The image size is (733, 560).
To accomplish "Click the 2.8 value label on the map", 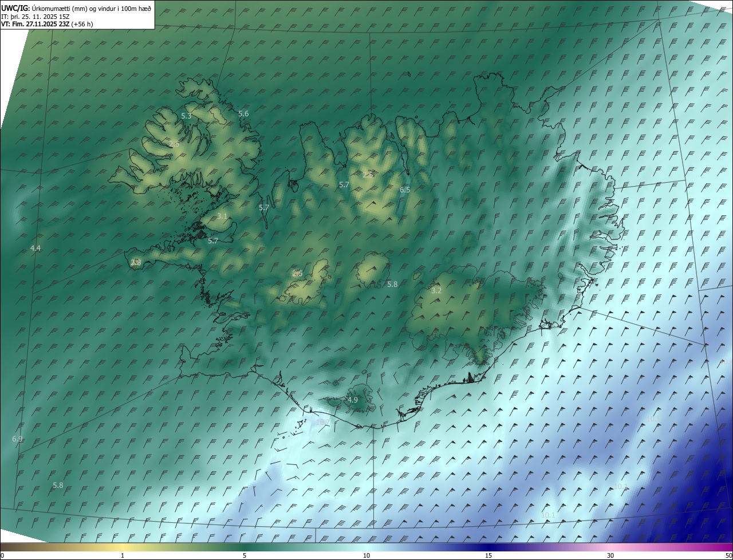I will (x=136, y=262).
